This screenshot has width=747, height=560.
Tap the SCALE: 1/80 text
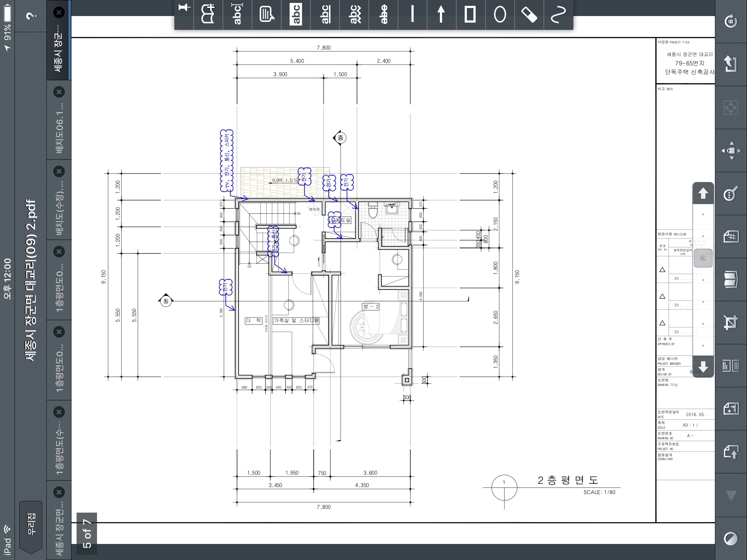pyautogui.click(x=599, y=492)
